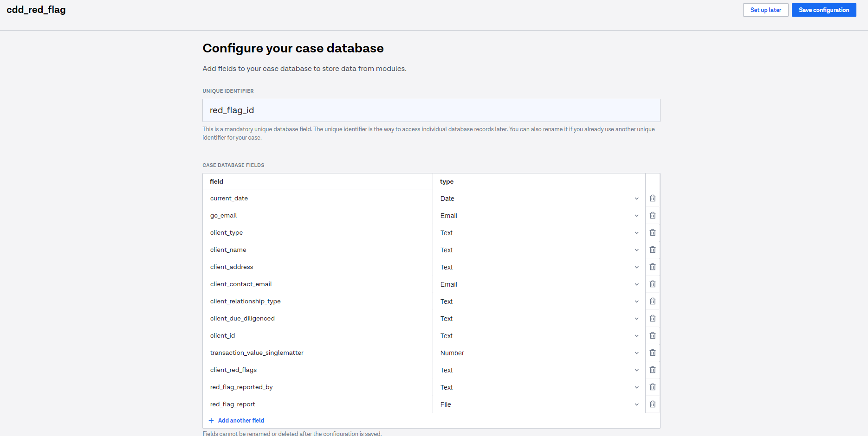Delete the red_flag_report field
868x436 pixels.
(653, 404)
